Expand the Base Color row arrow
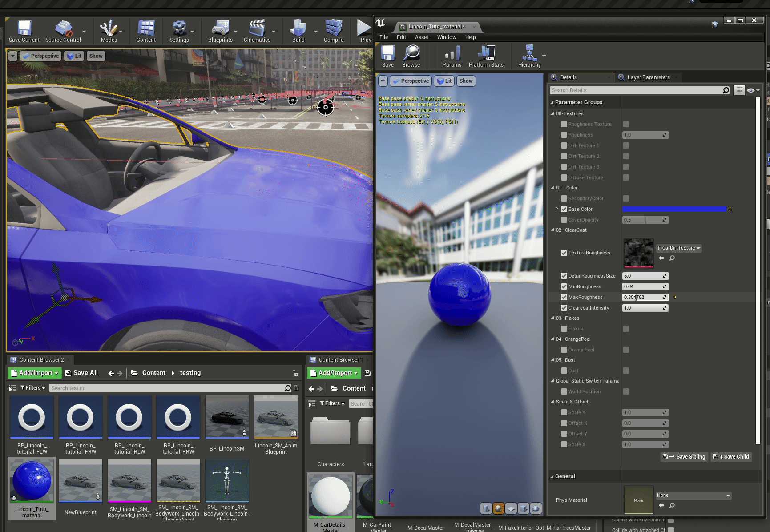 point(556,209)
